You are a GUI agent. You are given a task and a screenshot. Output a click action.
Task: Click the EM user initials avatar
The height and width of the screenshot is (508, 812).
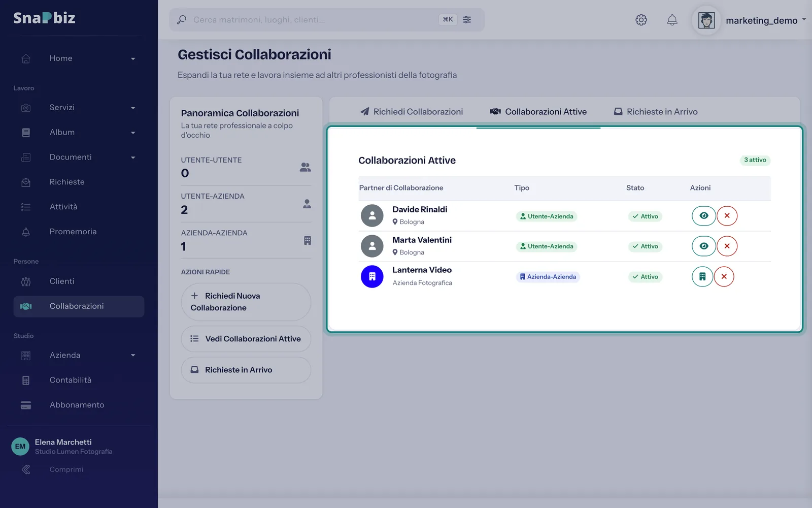[x=20, y=447]
